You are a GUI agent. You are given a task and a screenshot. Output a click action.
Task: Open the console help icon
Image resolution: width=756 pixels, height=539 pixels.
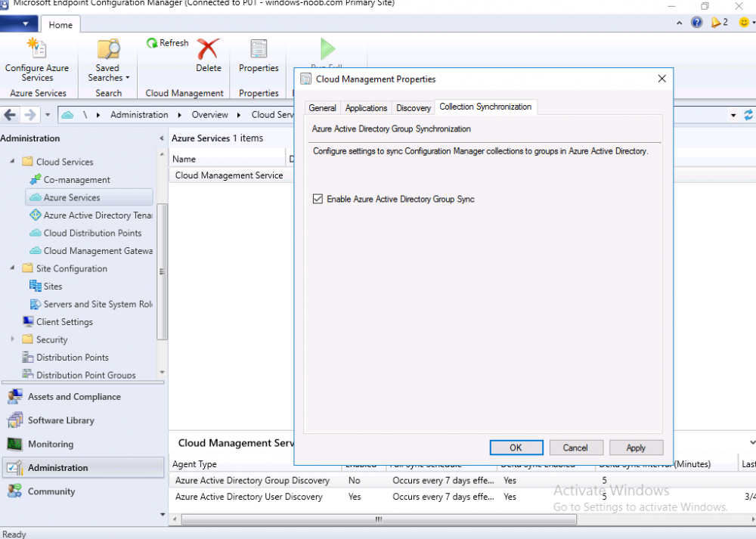point(696,22)
